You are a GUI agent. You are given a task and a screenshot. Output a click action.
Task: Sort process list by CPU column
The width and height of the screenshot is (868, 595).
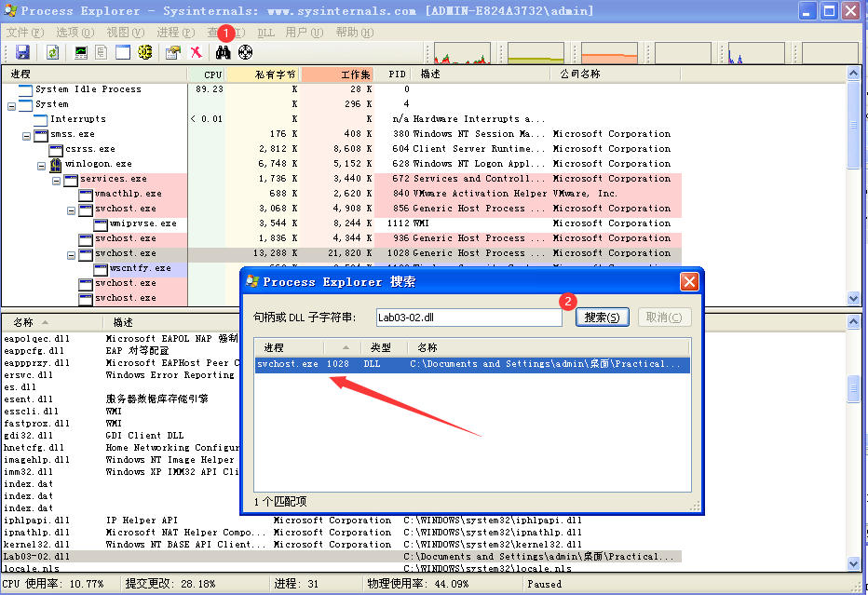click(x=207, y=74)
